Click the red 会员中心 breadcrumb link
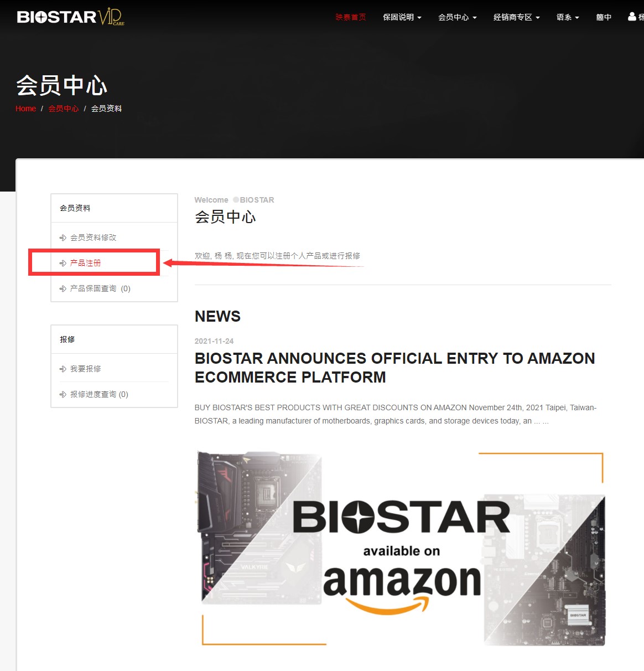Image resolution: width=644 pixels, height=671 pixels. (x=64, y=109)
